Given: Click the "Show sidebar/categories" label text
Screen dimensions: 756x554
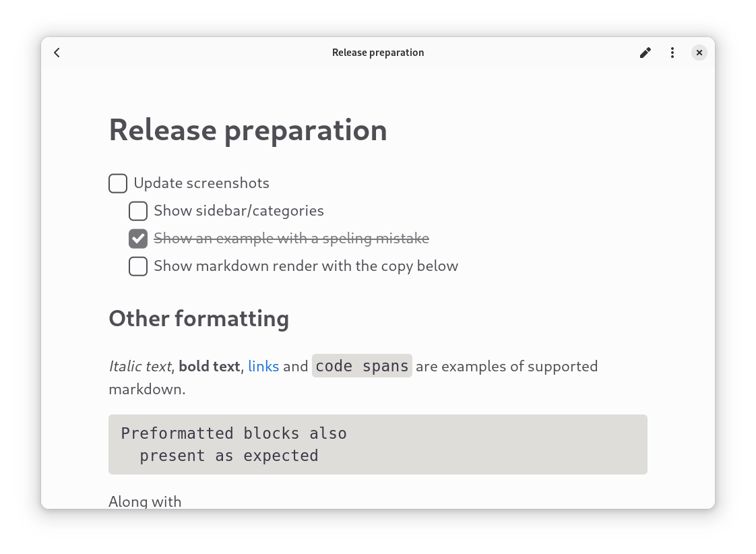Looking at the screenshot, I should pos(239,211).
